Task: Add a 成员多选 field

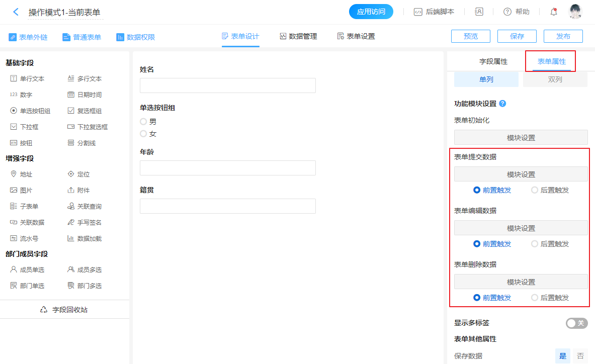Action: point(84,269)
